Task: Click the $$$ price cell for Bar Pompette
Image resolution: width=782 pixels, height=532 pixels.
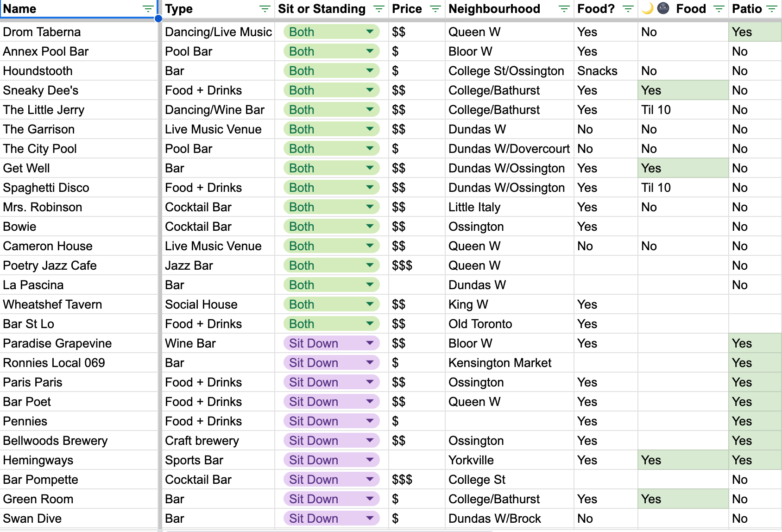Action: [x=416, y=480]
